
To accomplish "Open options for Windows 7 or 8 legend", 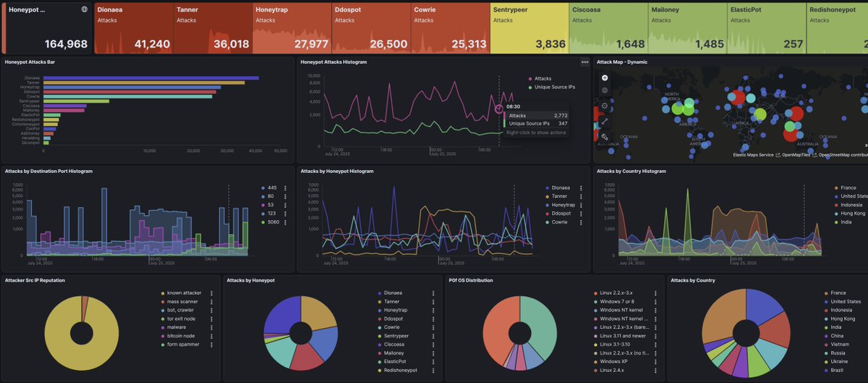I will [655, 301].
